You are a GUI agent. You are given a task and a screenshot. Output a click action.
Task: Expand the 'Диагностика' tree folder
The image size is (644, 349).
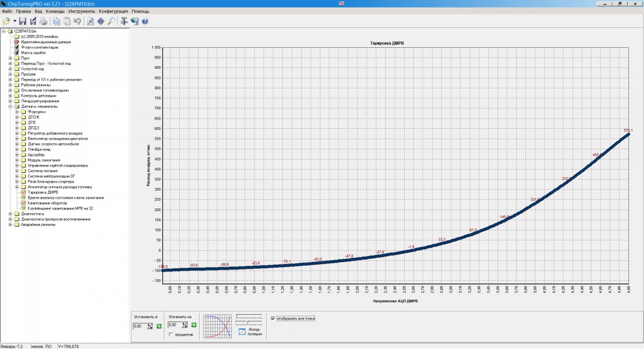pyautogui.click(x=10, y=214)
